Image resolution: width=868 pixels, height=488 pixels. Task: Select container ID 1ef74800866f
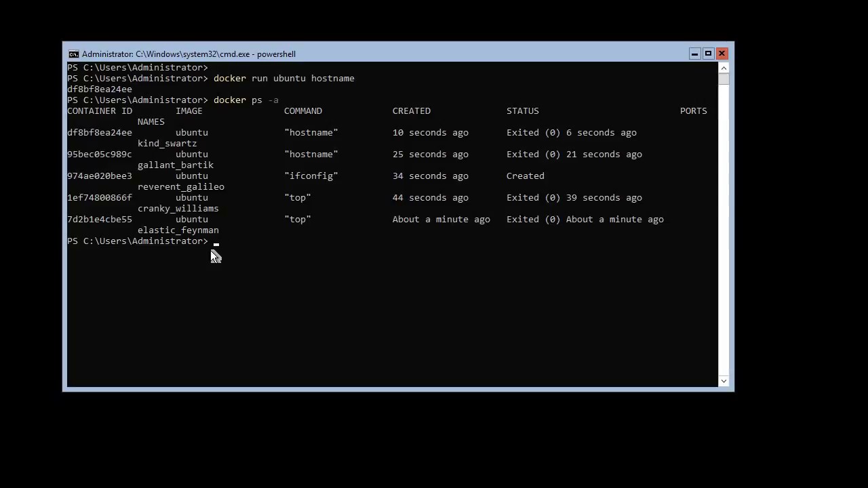point(100,198)
